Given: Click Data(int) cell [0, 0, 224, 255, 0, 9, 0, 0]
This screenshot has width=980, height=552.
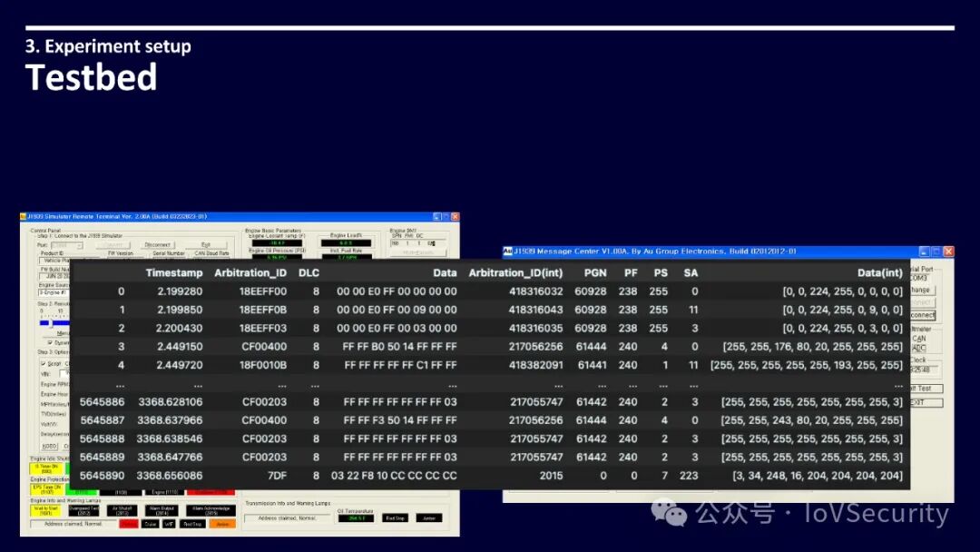Looking at the screenshot, I should pyautogui.click(x=842, y=310).
